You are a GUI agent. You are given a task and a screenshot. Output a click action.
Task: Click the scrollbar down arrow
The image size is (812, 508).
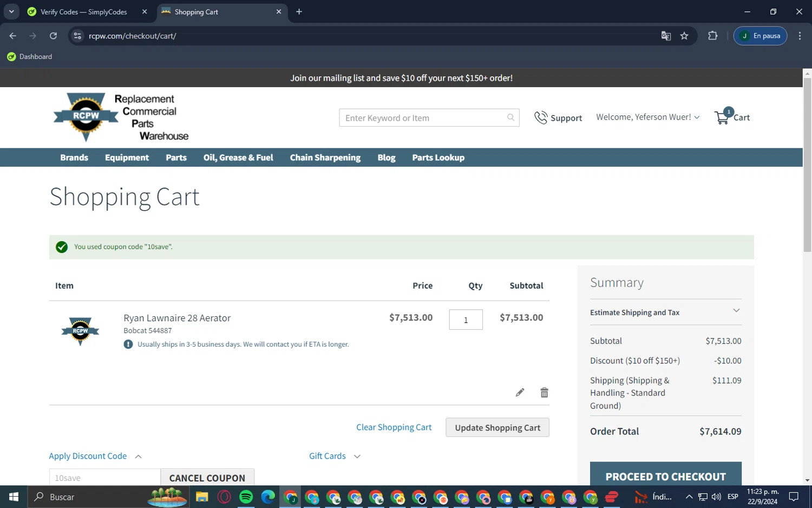(x=807, y=480)
